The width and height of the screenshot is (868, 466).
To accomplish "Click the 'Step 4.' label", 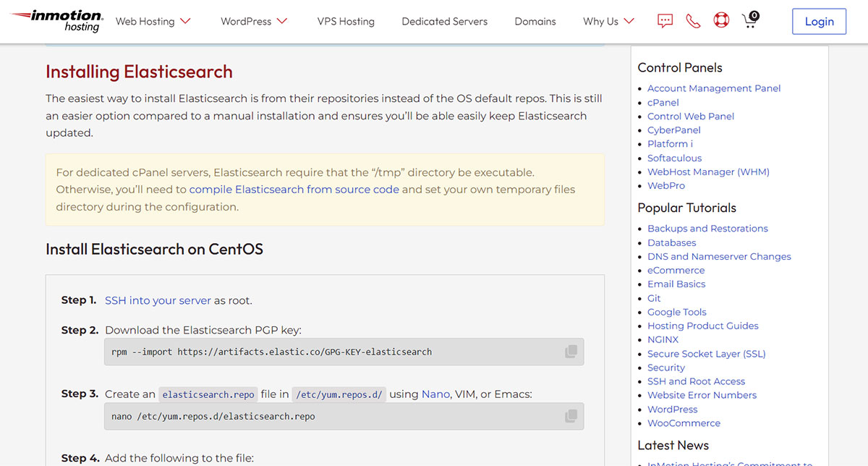I will (80, 458).
